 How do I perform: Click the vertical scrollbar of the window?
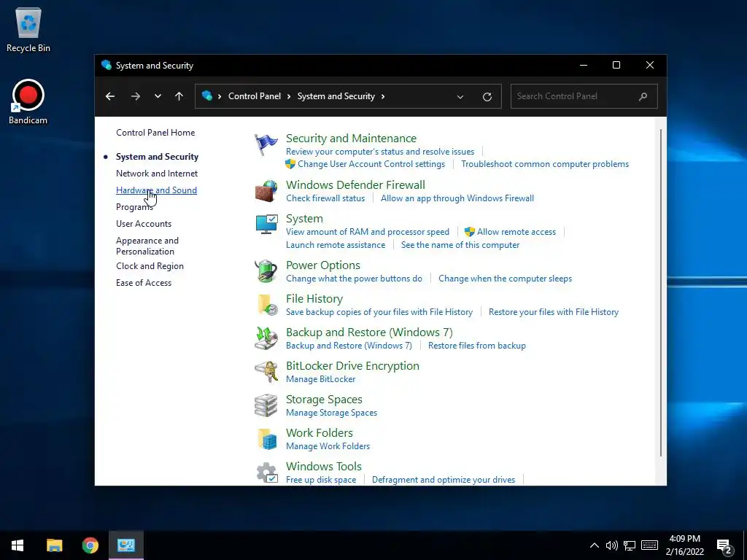click(660, 293)
